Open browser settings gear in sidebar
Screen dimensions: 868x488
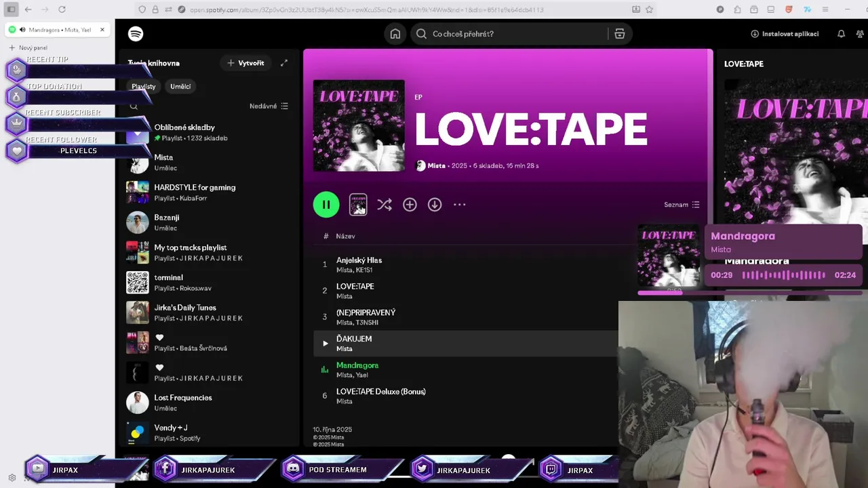(x=12, y=478)
